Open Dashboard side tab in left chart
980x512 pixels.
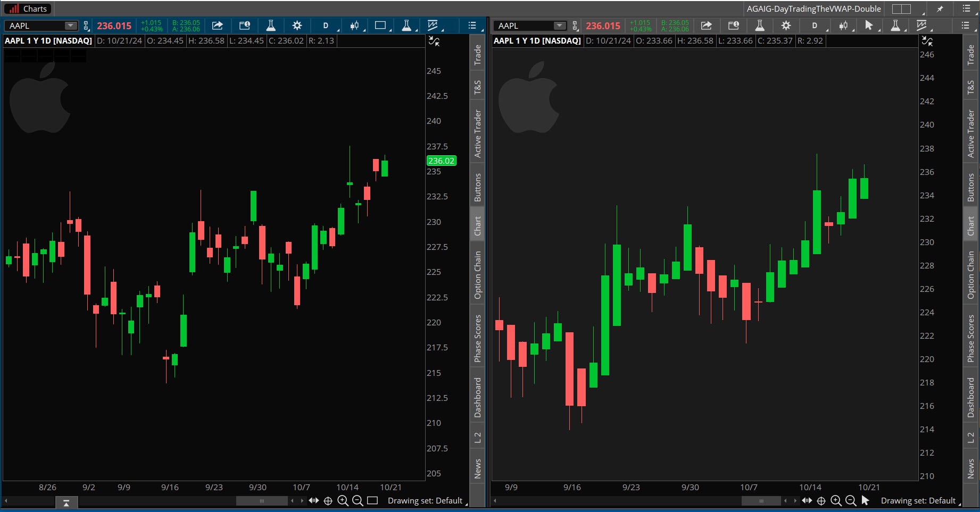(477, 398)
